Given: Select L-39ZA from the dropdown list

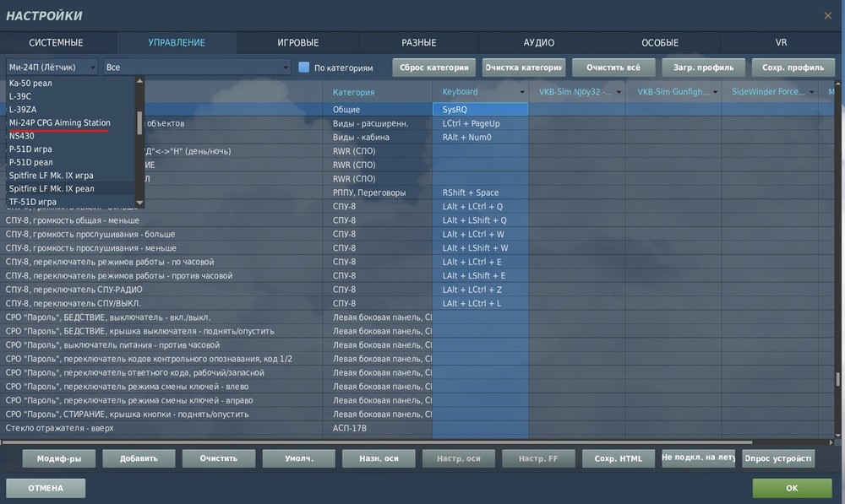Looking at the screenshot, I should [70, 109].
